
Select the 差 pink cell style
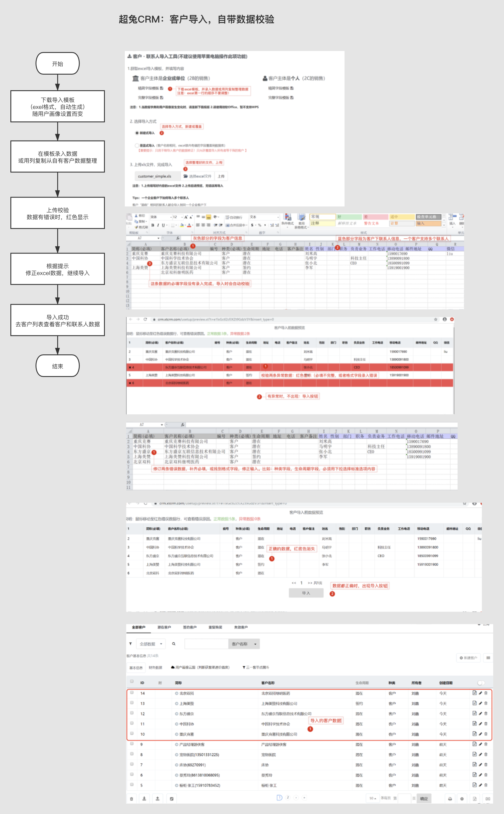click(375, 217)
